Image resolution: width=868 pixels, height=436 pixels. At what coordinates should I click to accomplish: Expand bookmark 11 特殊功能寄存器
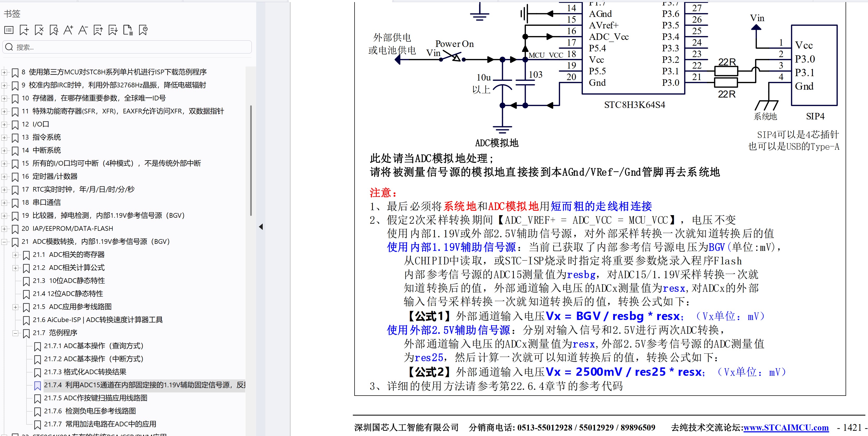click(4, 112)
